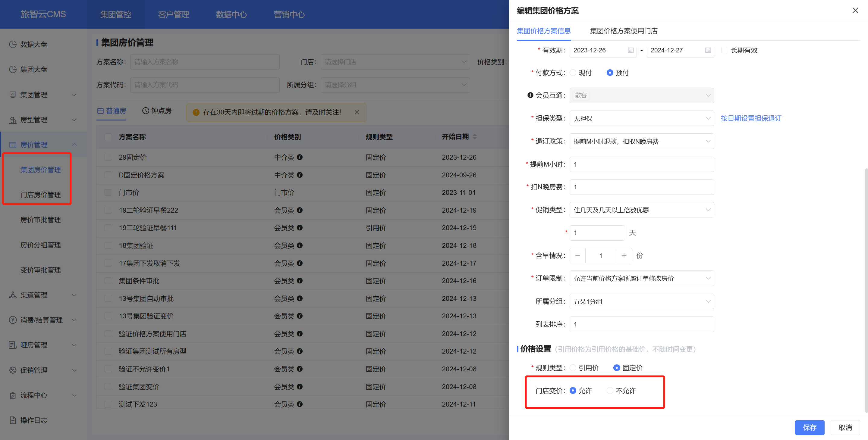Click the 消费/结算管理 yen icon
The width and height of the screenshot is (868, 440).
click(x=13, y=320)
